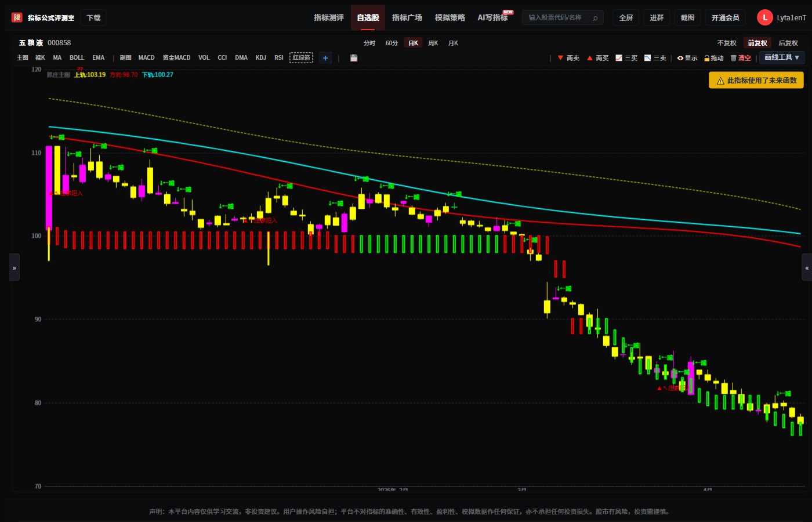Select the 三卖 chart marker tool
812x522 pixels.
pyautogui.click(x=655, y=58)
